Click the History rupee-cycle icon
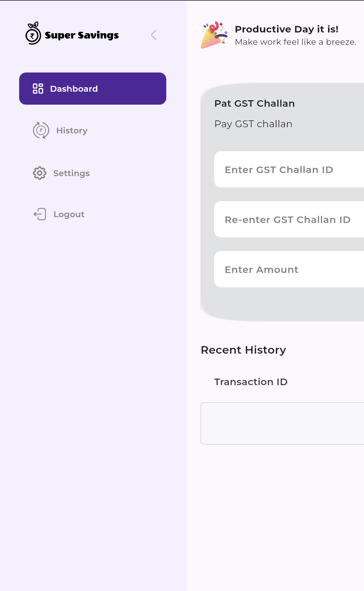Screen dimensions: 364x591 (x=41, y=130)
